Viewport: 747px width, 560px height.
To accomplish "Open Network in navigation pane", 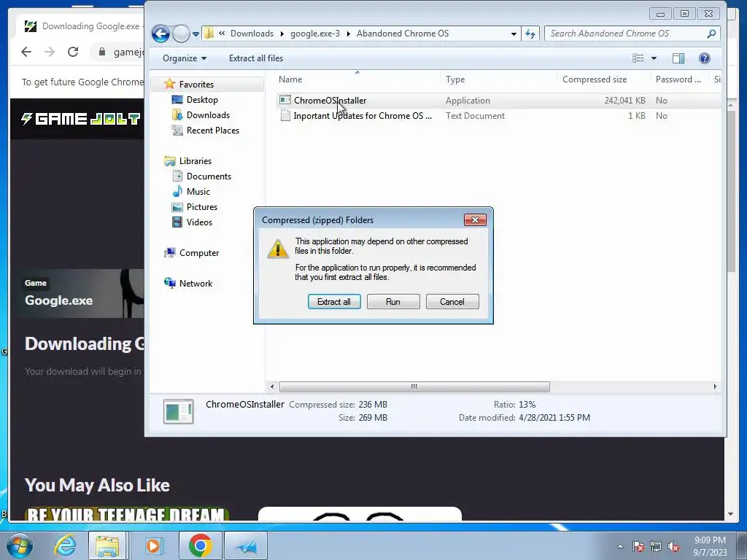I will (x=196, y=284).
